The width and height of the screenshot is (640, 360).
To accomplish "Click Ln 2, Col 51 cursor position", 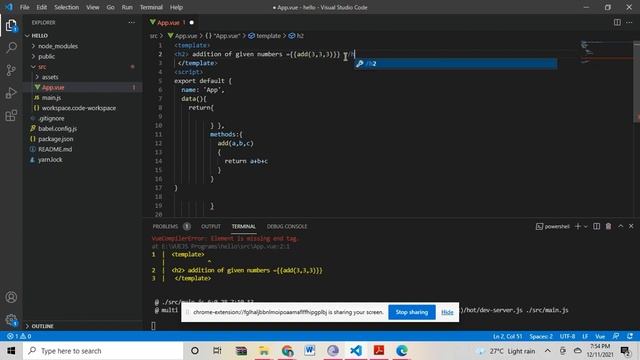I will [507, 336].
